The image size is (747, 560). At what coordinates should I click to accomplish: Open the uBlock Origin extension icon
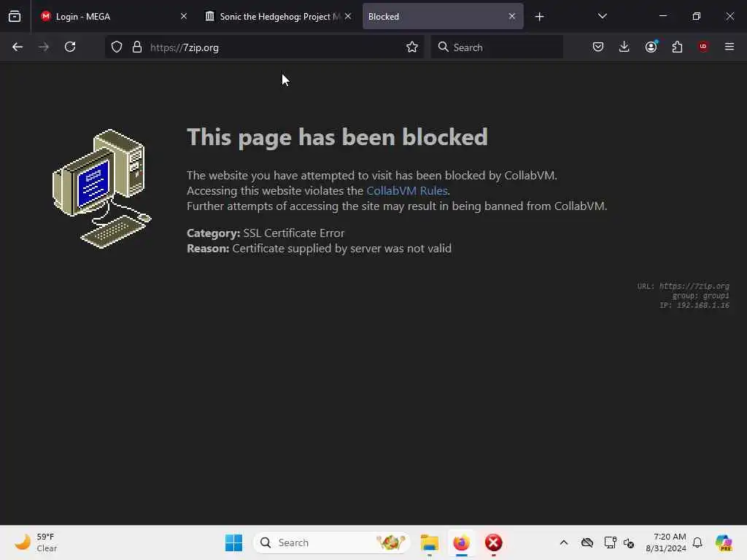pos(703,47)
